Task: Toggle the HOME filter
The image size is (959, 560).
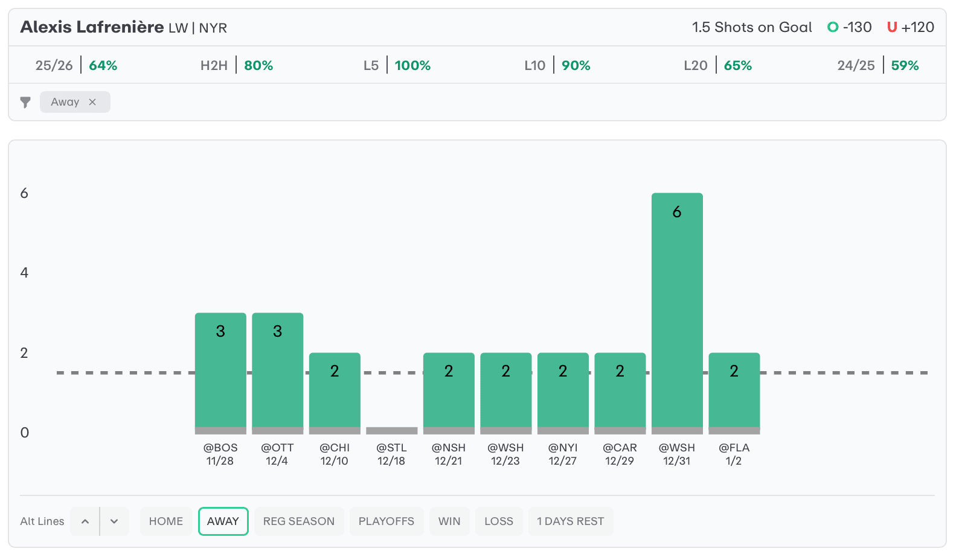Action: 166,521
